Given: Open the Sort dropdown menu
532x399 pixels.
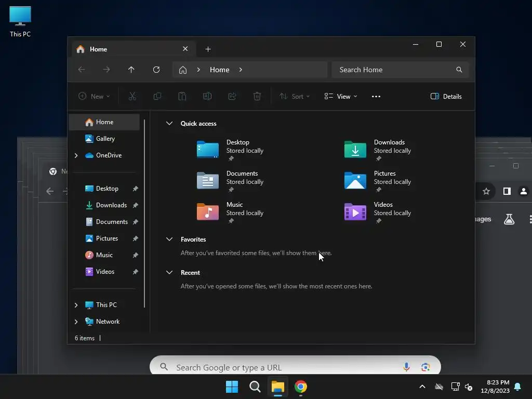Looking at the screenshot, I should [x=295, y=96].
